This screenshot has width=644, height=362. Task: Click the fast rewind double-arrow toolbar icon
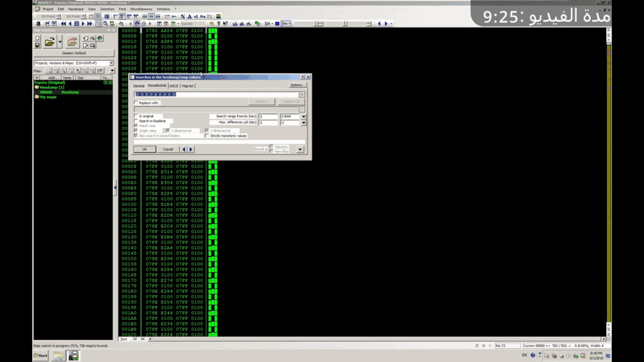[x=64, y=24]
